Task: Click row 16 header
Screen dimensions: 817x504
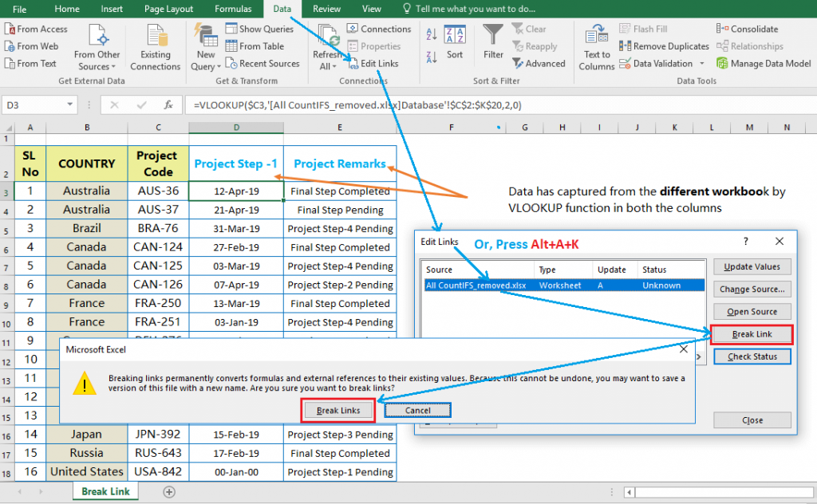Action: click(x=6, y=435)
